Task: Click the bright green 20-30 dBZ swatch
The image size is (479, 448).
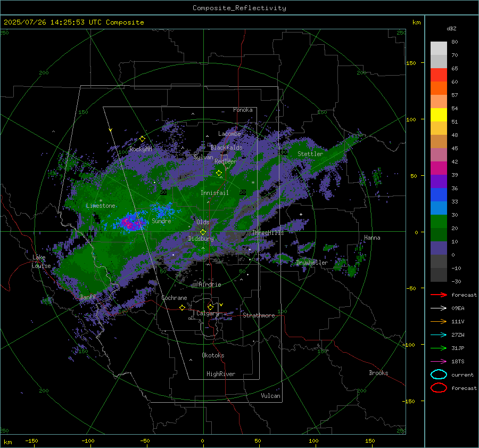Action: [x=439, y=222]
